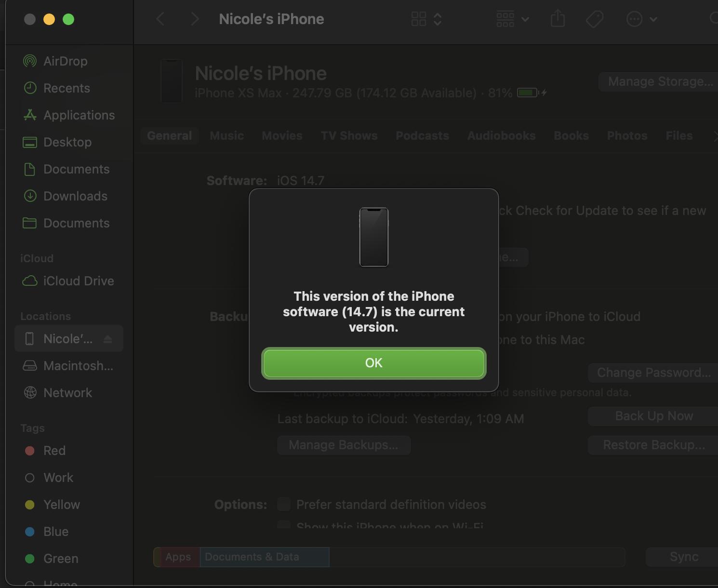Open Network in the sidebar
Viewport: 718px width, 588px height.
(58, 393)
